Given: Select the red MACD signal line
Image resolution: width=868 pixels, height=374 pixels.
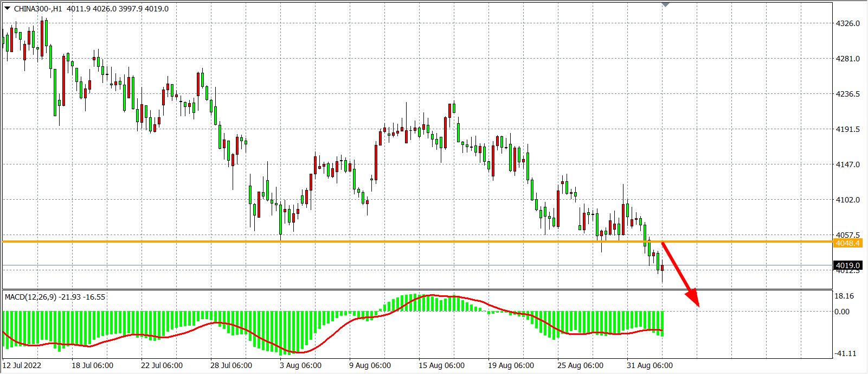Looking at the screenshot, I should pyautogui.click(x=325, y=338).
